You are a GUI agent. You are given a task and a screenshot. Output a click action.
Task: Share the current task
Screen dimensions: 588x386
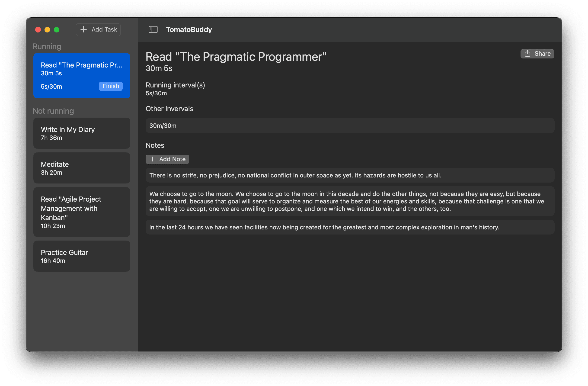click(537, 54)
